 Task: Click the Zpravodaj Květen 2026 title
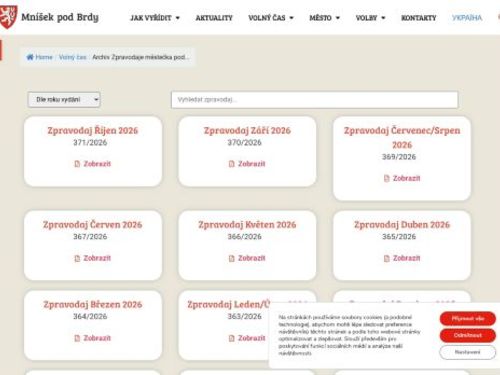click(x=247, y=225)
